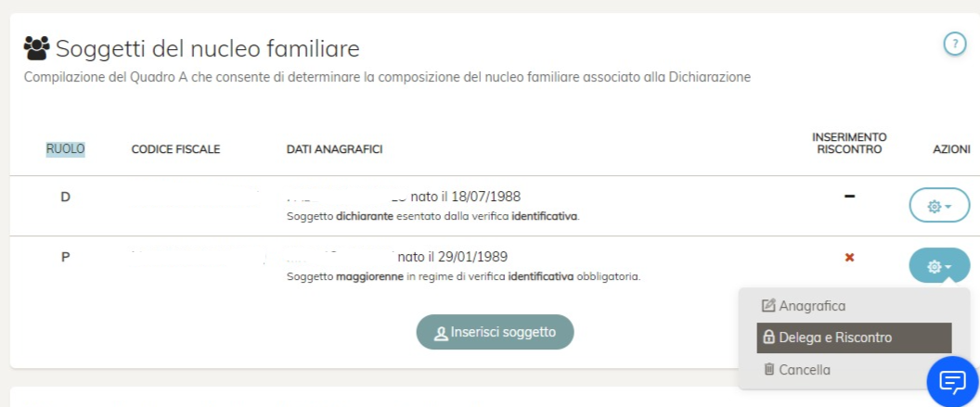This screenshot has width=980, height=407.
Task: Click the trash icon beside Cancella
Action: [768, 369]
